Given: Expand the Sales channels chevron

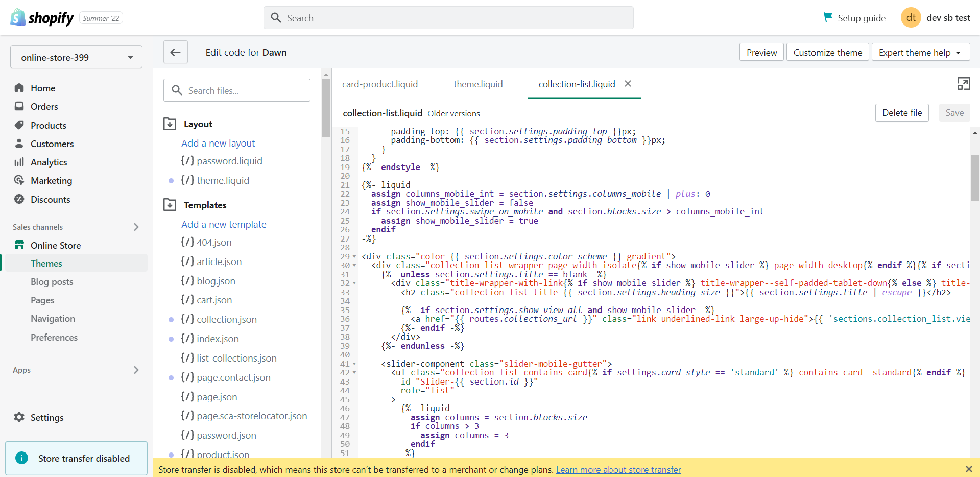Looking at the screenshot, I should click(136, 227).
